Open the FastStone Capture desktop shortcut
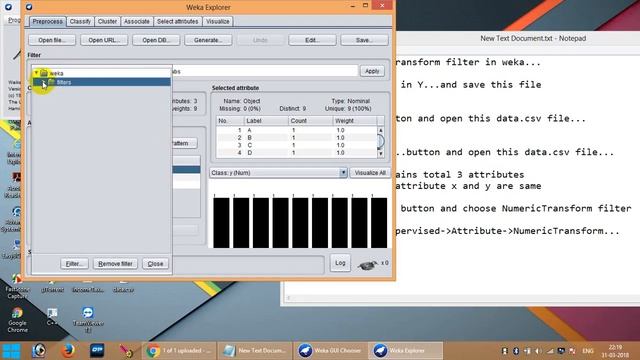Viewport: 640px width, 360px height. tap(17, 287)
